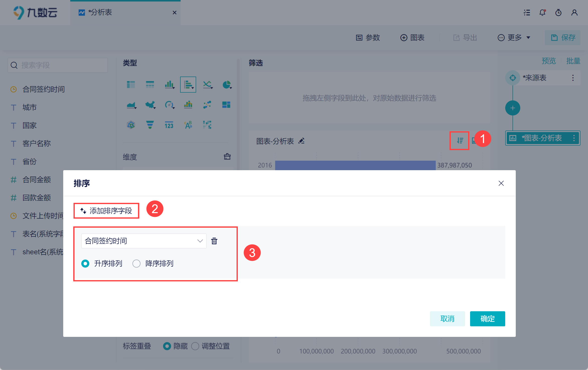Select the 降序排列 radio button
The width and height of the screenshot is (588, 370).
(x=136, y=264)
